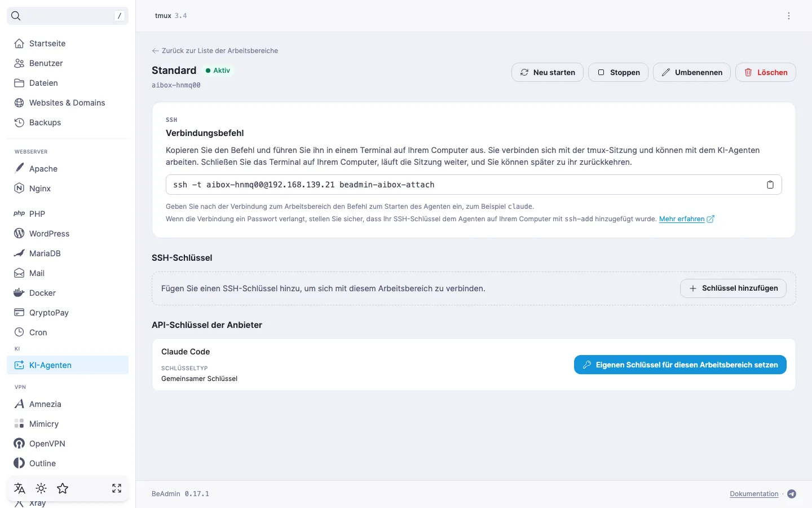
Task: Copy the SSH command with clipboard icon
Action: coord(770,185)
